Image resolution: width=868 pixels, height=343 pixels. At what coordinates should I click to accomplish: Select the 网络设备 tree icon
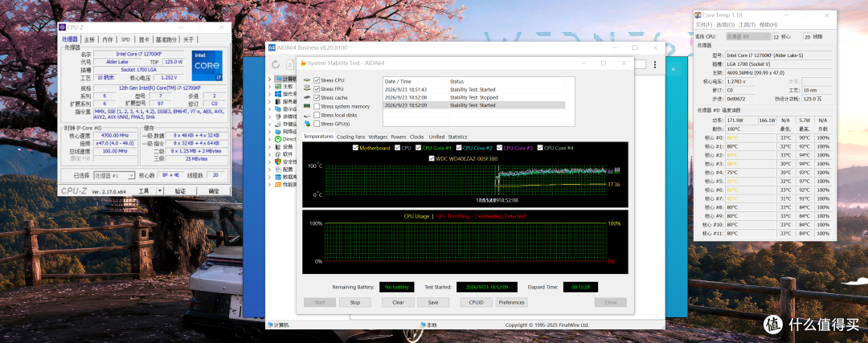278,132
